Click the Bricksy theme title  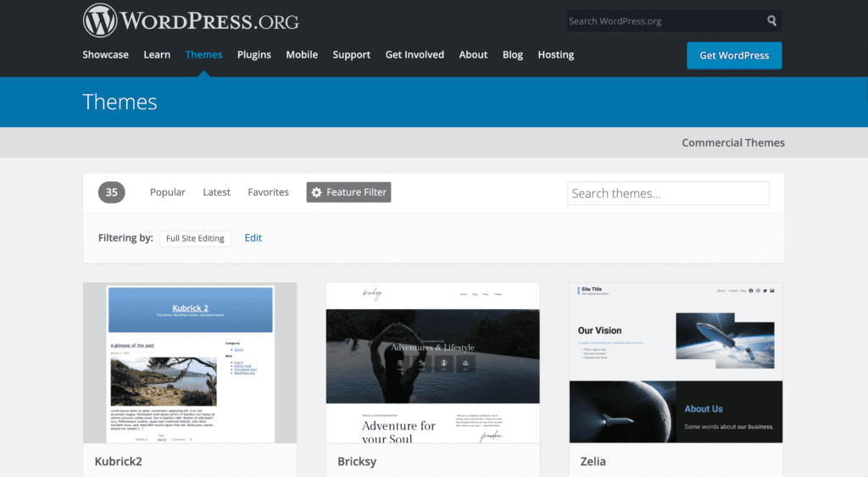point(357,462)
